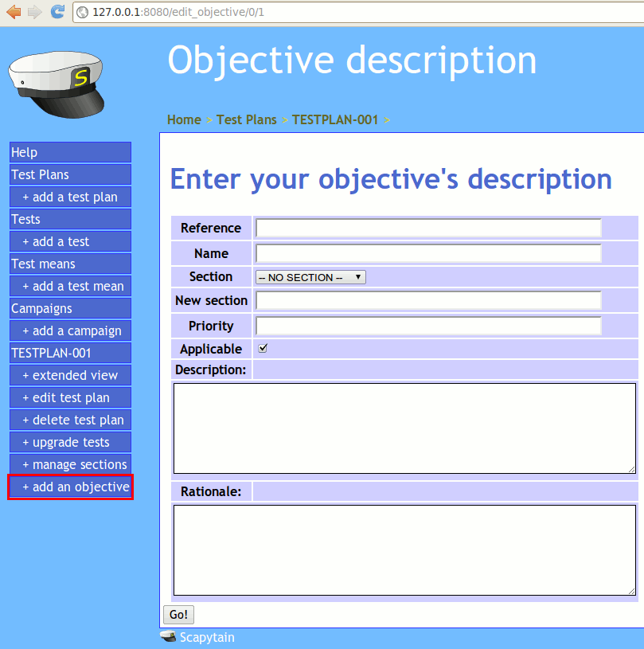Open Help in the sidebar
This screenshot has width=644, height=649.
click(70, 152)
